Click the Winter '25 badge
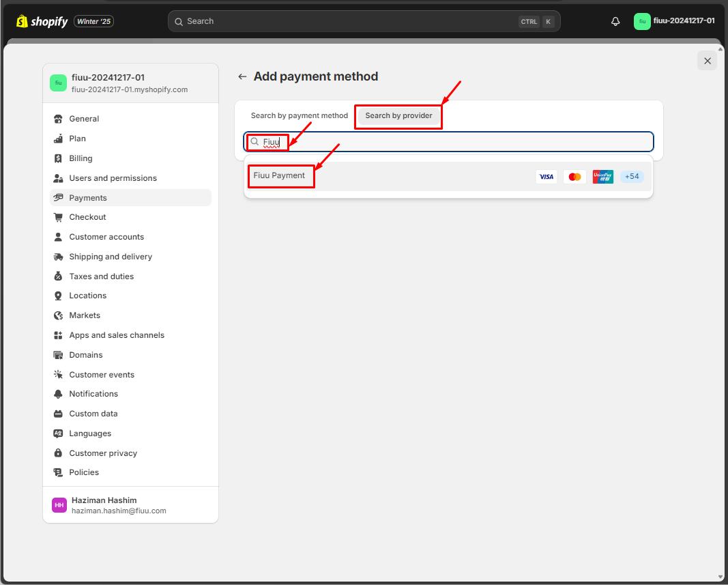728x585 pixels. [x=93, y=21]
